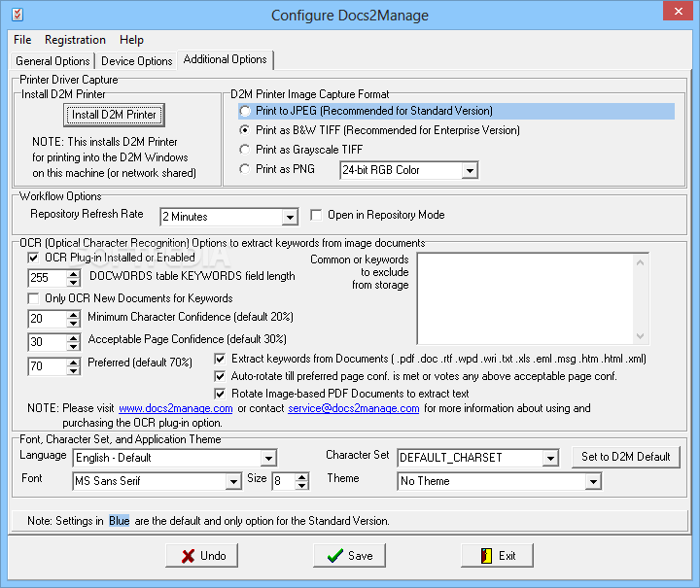Select Print as Grayscale TIFF option

[245, 150]
